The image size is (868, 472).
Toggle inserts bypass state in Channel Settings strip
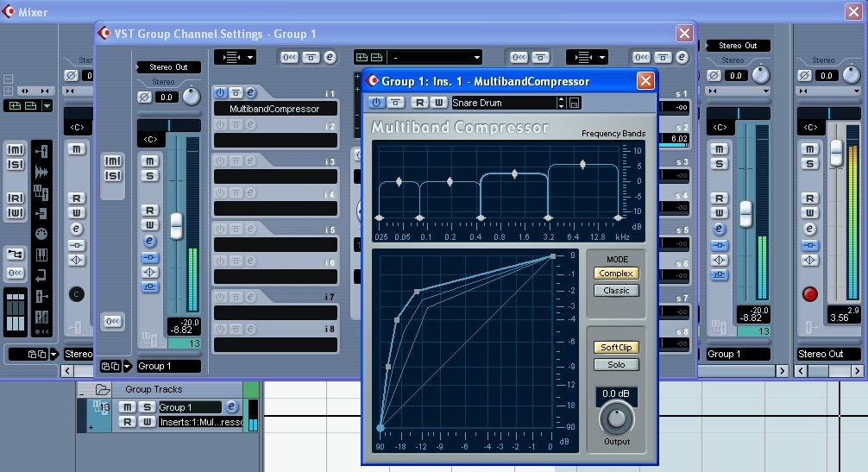coord(149,257)
